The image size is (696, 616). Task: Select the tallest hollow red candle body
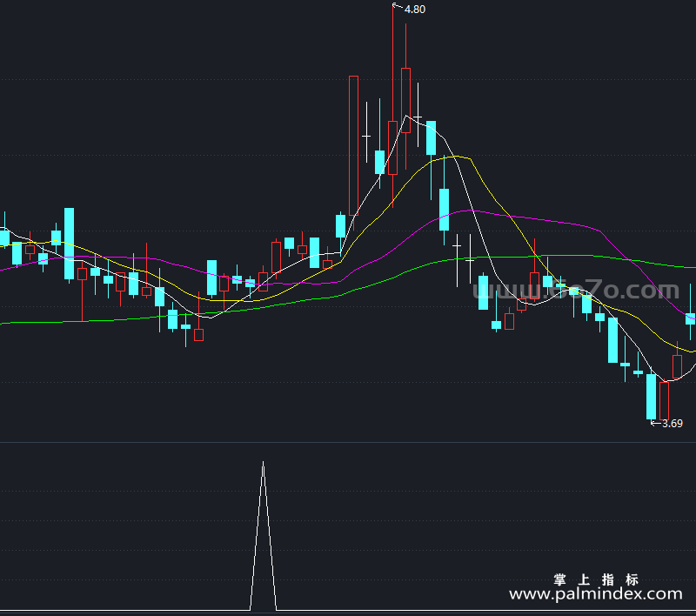click(353, 146)
